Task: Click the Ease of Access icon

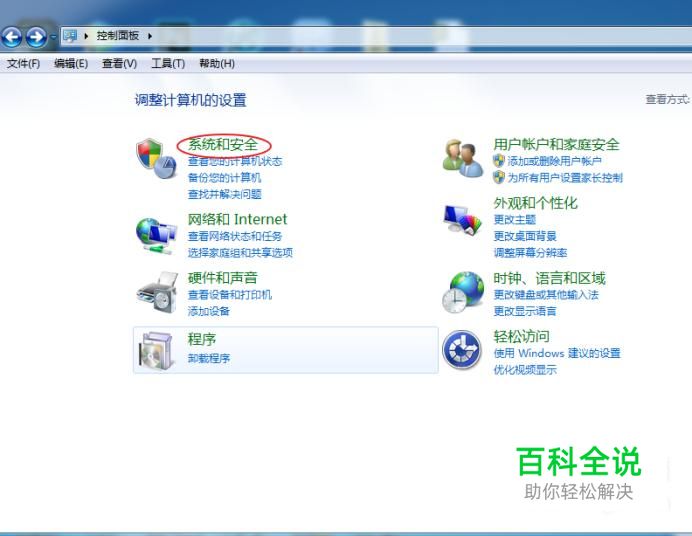Action: (x=462, y=350)
